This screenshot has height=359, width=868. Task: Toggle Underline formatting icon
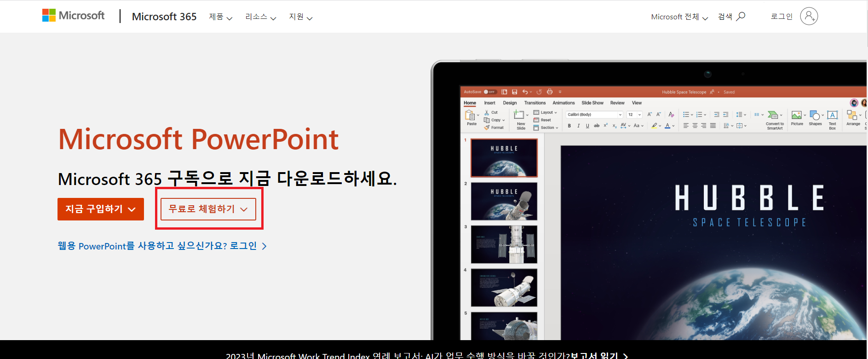click(x=587, y=126)
